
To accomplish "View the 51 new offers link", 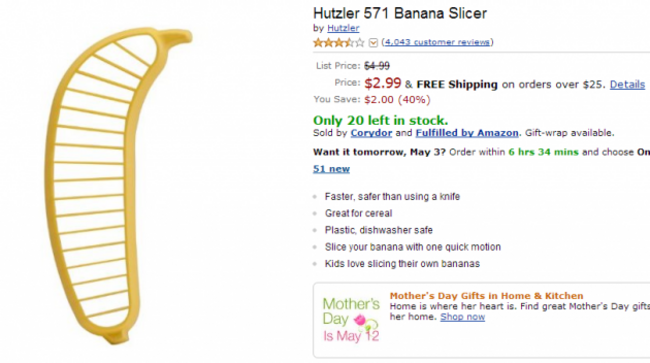I will point(331,169).
